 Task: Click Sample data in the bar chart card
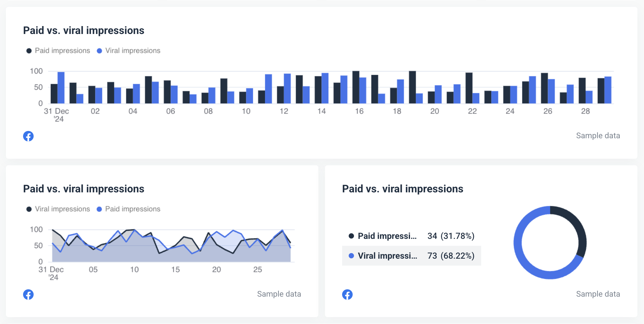coord(598,135)
